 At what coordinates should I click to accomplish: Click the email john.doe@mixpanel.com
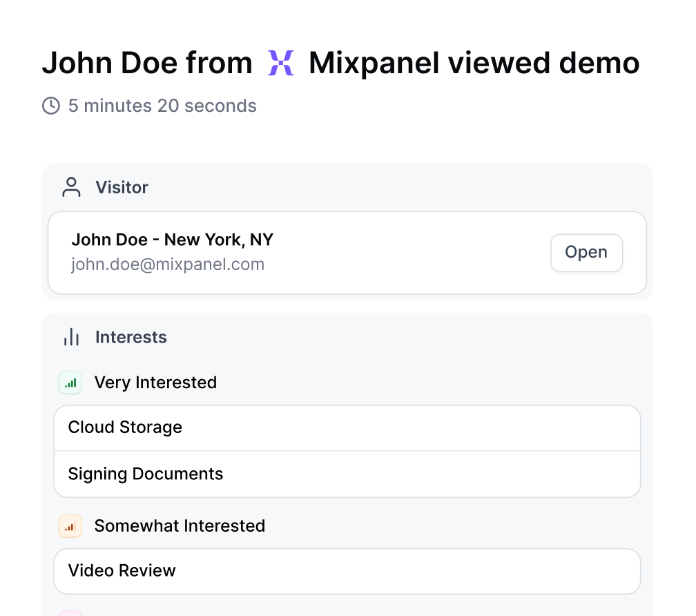pos(168,264)
